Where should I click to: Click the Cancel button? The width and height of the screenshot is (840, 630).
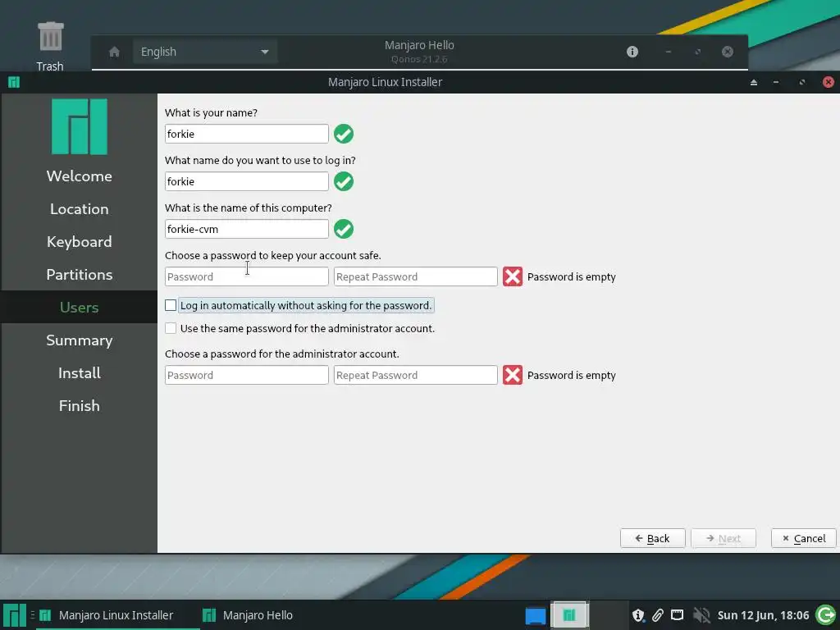[804, 538]
